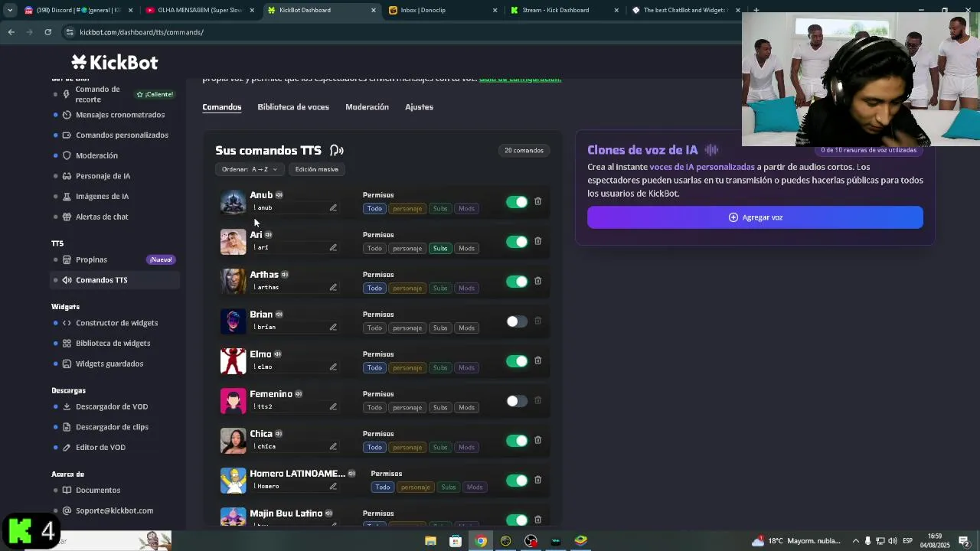Open the Ordenar A → Z sort dropdown

250,169
